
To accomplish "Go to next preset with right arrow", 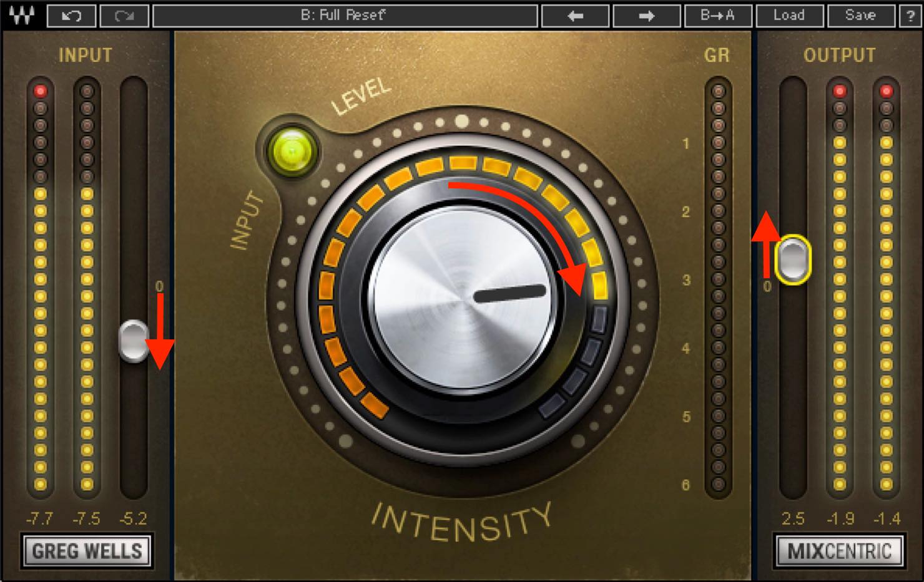I will point(647,16).
